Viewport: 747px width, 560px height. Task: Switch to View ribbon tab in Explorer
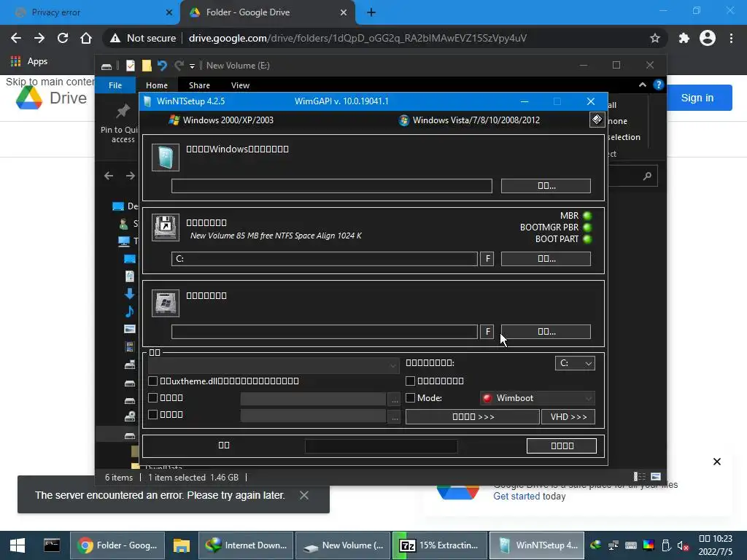[240, 85]
